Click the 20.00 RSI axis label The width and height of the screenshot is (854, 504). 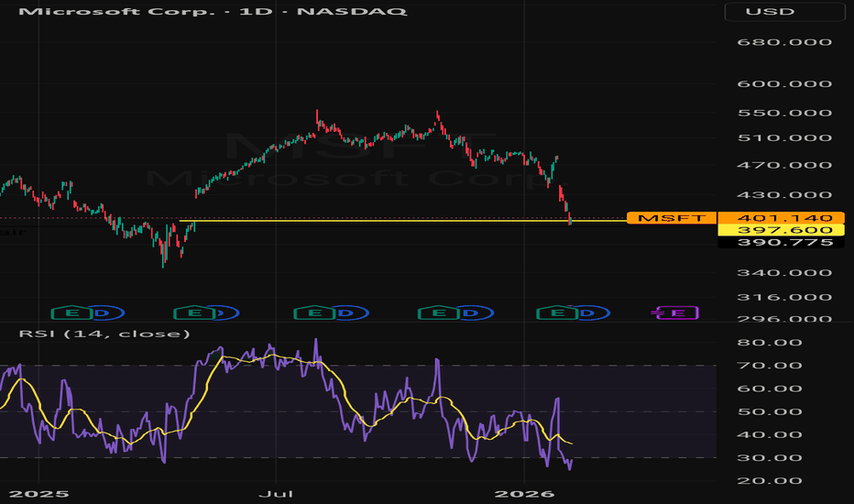pos(770,480)
